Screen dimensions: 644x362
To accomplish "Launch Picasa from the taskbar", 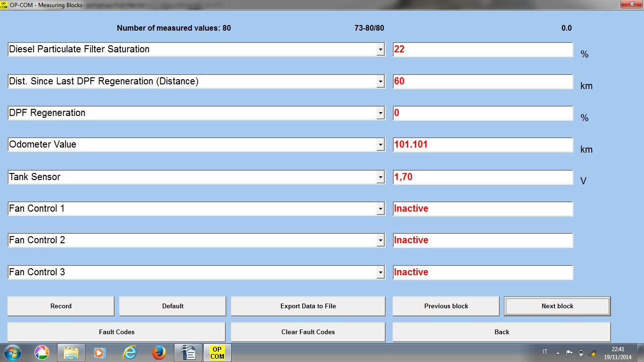I will 42,353.
